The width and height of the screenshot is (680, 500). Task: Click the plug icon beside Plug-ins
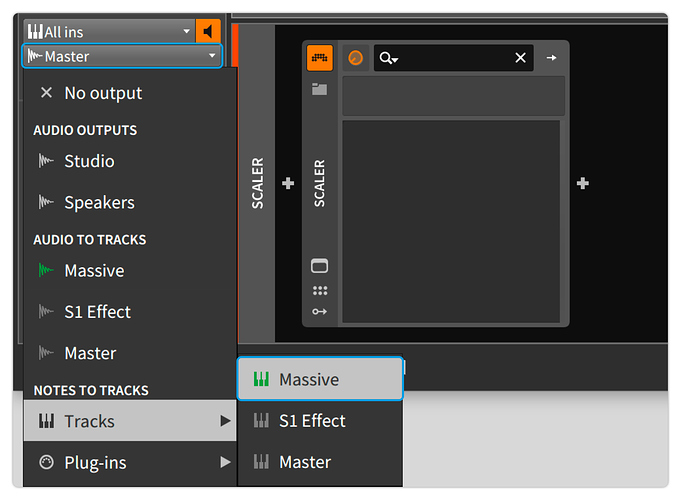46,462
